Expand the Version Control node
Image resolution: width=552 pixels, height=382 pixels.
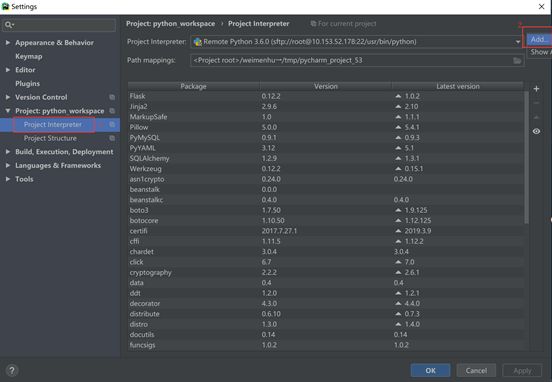8,97
